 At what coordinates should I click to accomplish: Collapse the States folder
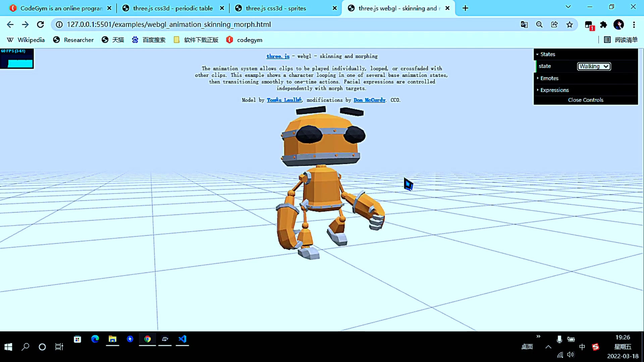click(x=548, y=54)
